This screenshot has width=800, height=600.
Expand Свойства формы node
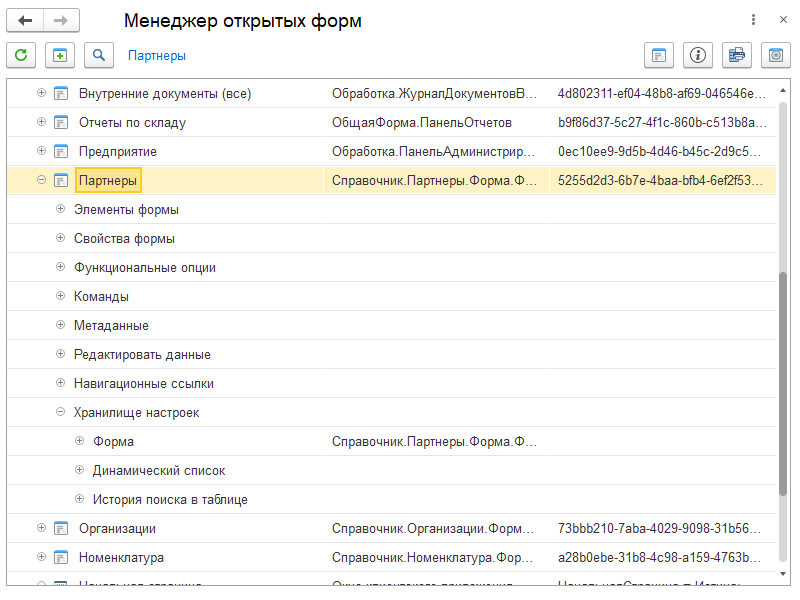(x=60, y=238)
